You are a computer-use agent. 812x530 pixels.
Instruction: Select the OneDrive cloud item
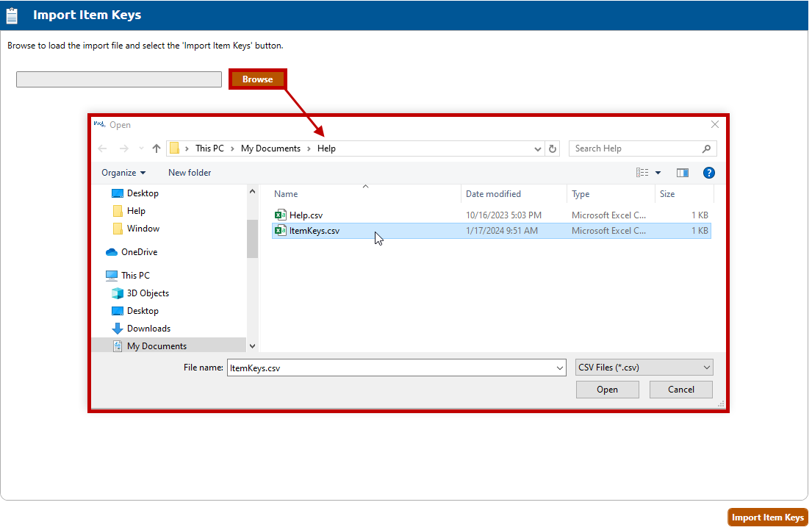pyautogui.click(x=139, y=252)
